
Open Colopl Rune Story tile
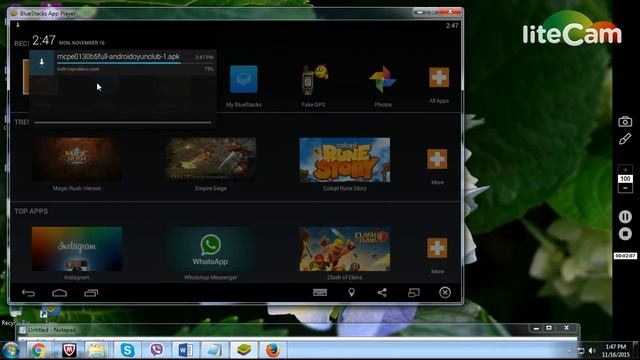coord(344,160)
